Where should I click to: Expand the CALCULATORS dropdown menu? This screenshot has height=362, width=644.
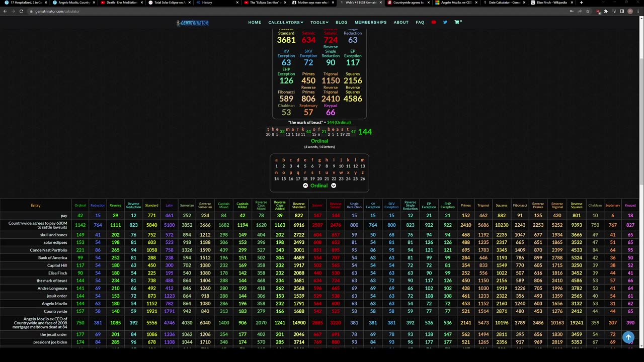285,22
